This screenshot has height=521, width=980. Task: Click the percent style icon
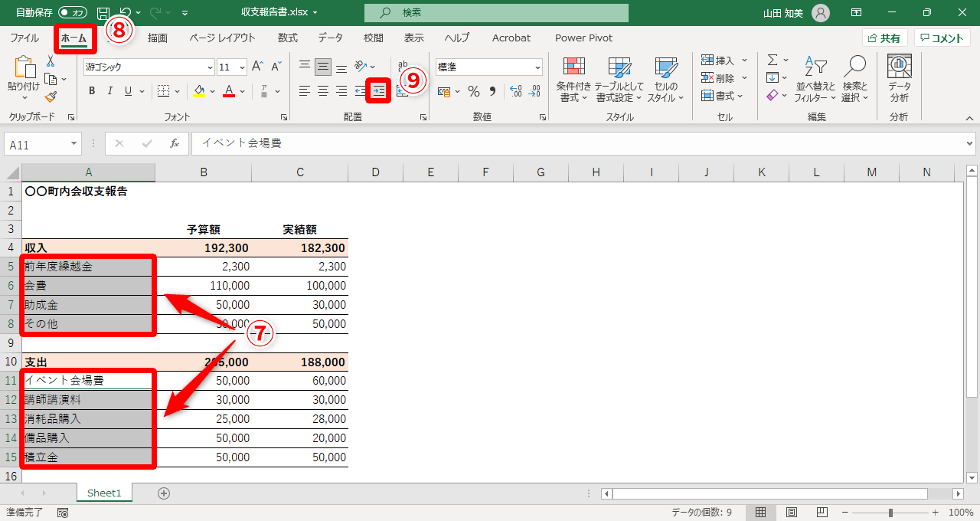[473, 91]
